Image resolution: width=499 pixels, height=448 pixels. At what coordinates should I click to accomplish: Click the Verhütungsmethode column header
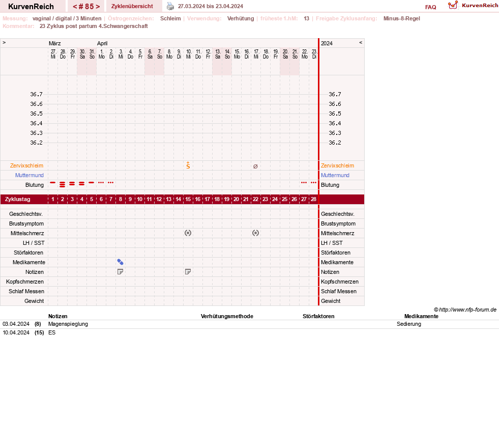click(x=227, y=316)
